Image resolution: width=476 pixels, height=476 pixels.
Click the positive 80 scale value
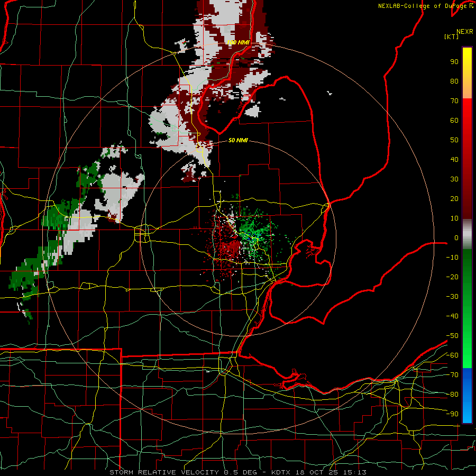tap(454, 81)
